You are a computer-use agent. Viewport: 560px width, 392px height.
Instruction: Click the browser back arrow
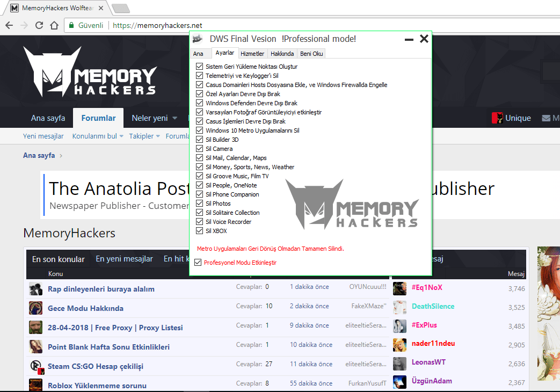tap(9, 25)
